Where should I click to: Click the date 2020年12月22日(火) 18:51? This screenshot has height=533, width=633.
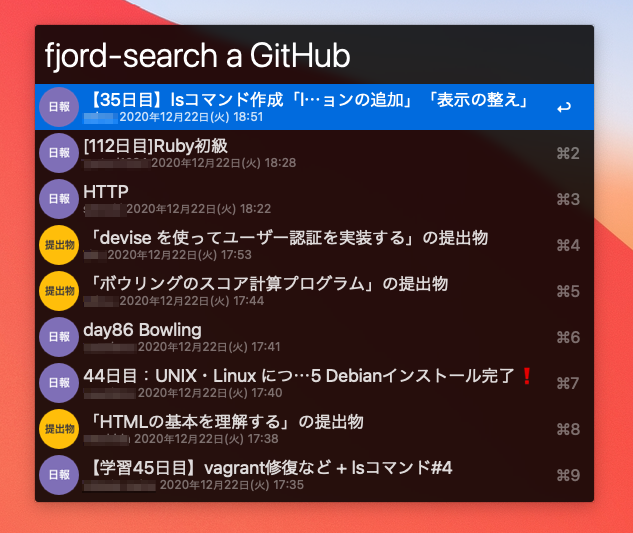(191, 117)
